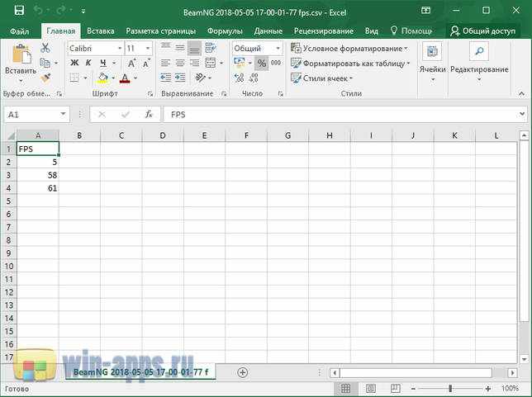This screenshot has height=397, width=532.
Task: Open the font size 11 dropdown
Action: [148, 49]
